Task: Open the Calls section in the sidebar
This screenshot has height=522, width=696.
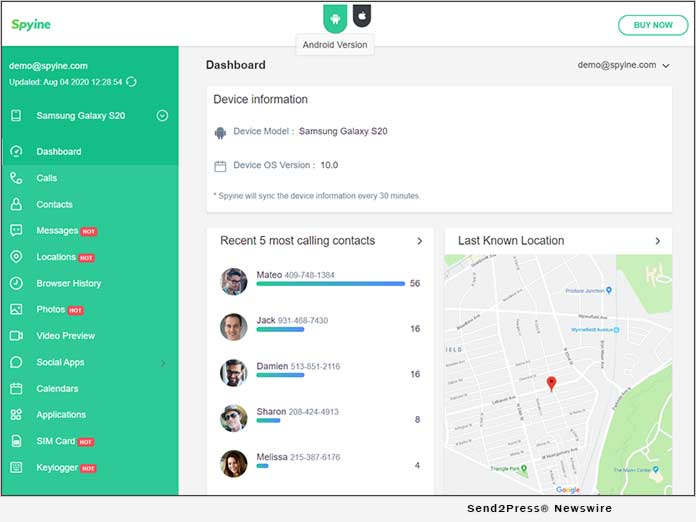Action: tap(47, 178)
